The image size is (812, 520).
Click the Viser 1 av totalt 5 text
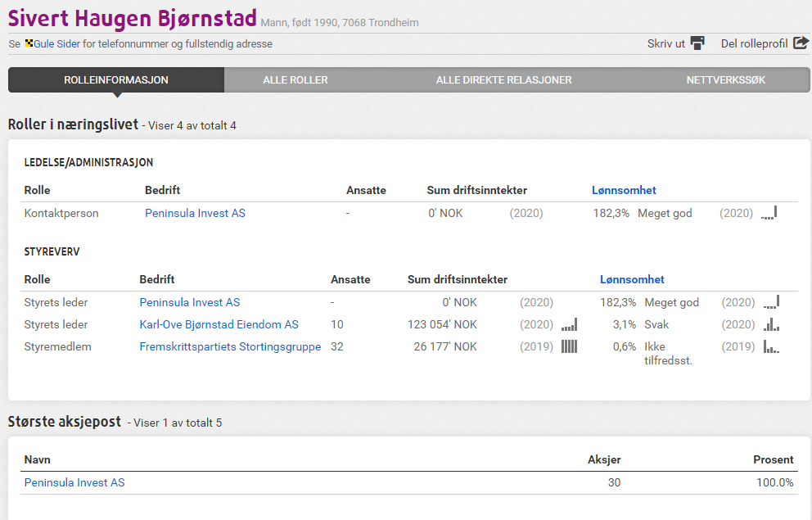[x=178, y=423]
